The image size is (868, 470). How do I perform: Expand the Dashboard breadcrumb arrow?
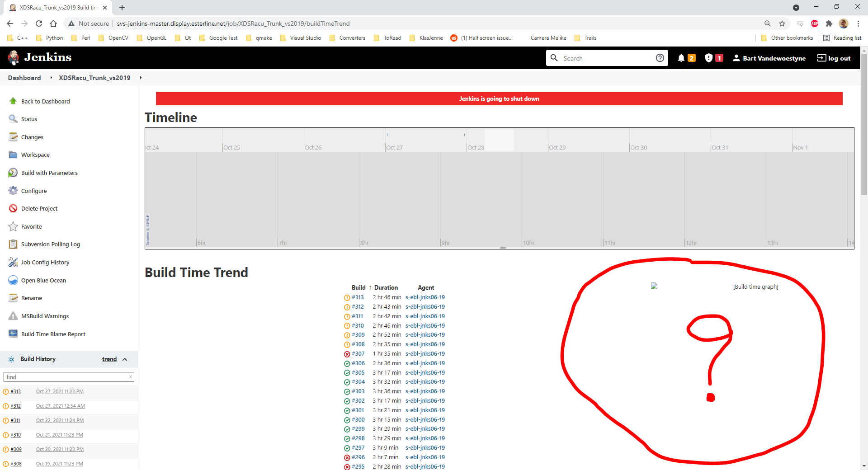pos(51,78)
